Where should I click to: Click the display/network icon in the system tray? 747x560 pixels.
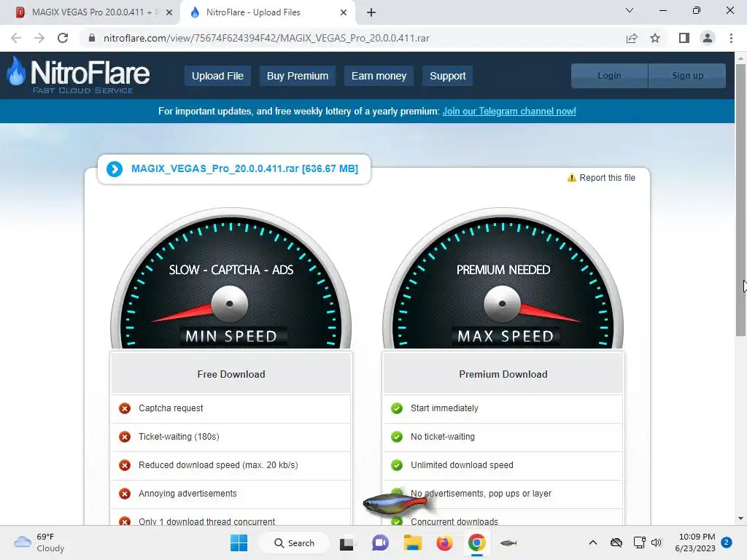pyautogui.click(x=639, y=542)
